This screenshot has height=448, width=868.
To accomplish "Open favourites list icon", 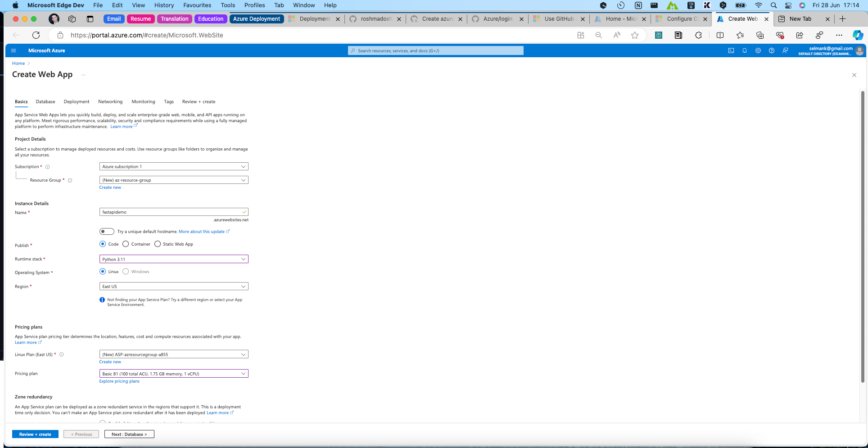I will (740, 35).
